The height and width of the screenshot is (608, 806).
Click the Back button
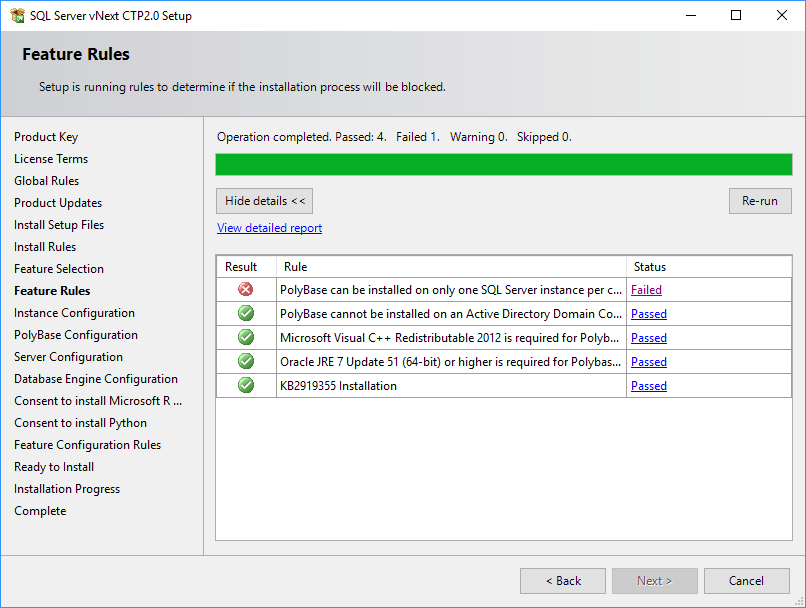pos(562,580)
